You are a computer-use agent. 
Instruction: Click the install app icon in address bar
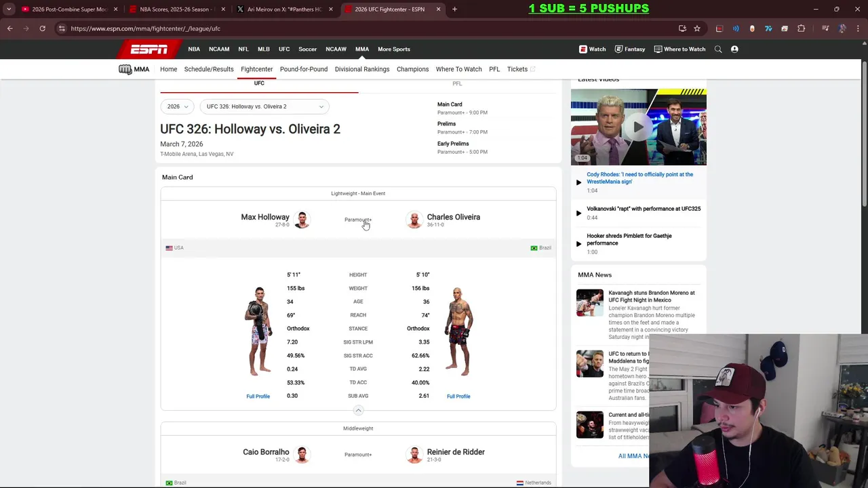(682, 28)
